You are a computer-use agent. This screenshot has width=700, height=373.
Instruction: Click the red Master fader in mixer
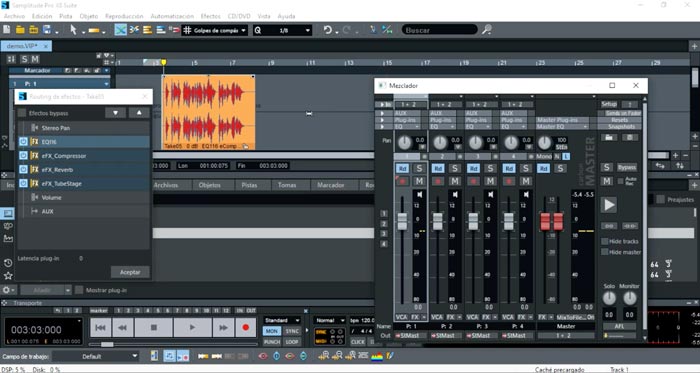[552, 222]
